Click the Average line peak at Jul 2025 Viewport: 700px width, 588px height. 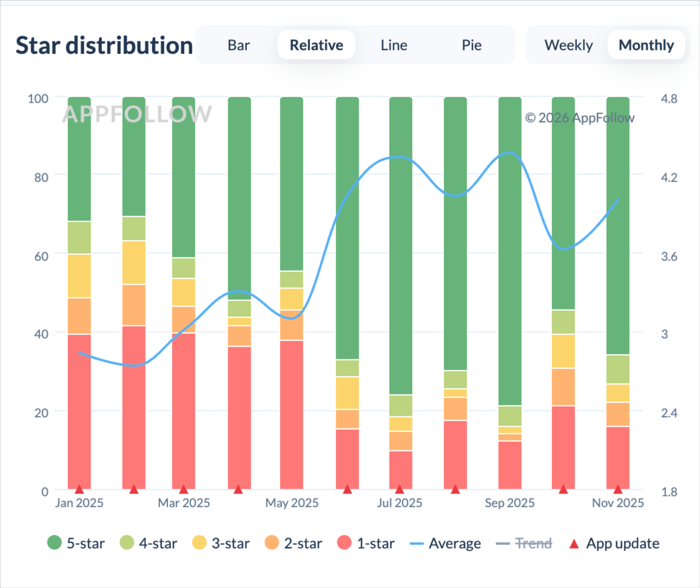point(400,157)
